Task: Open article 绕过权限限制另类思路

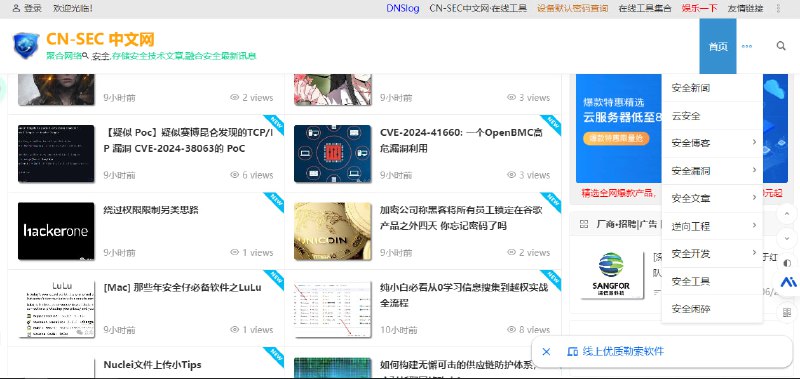Action: [x=151, y=210]
